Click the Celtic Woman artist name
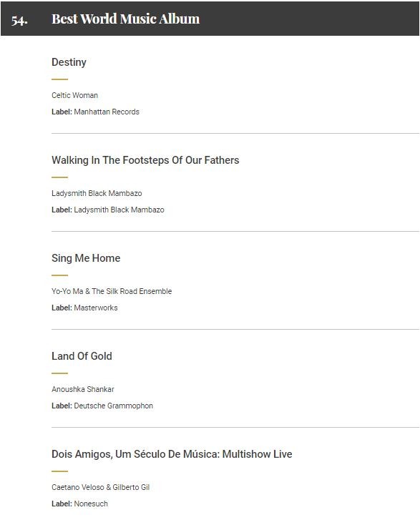The image size is (420, 525). click(x=74, y=95)
